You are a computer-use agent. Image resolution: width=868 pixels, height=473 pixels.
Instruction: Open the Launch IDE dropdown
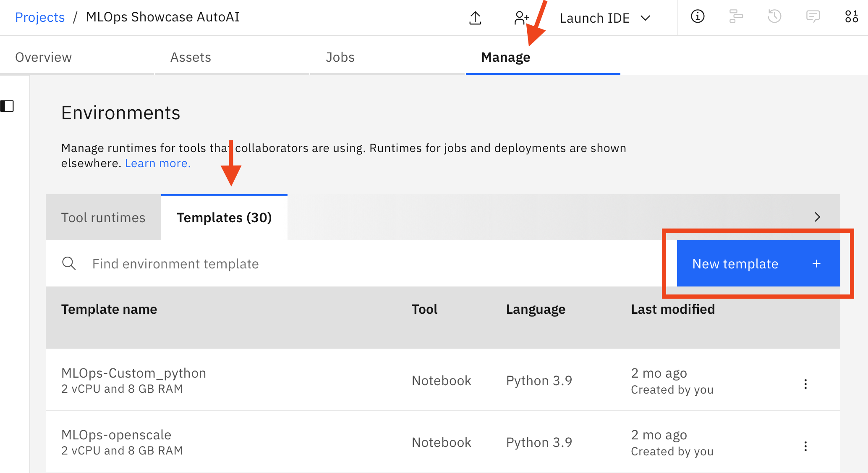coord(605,18)
